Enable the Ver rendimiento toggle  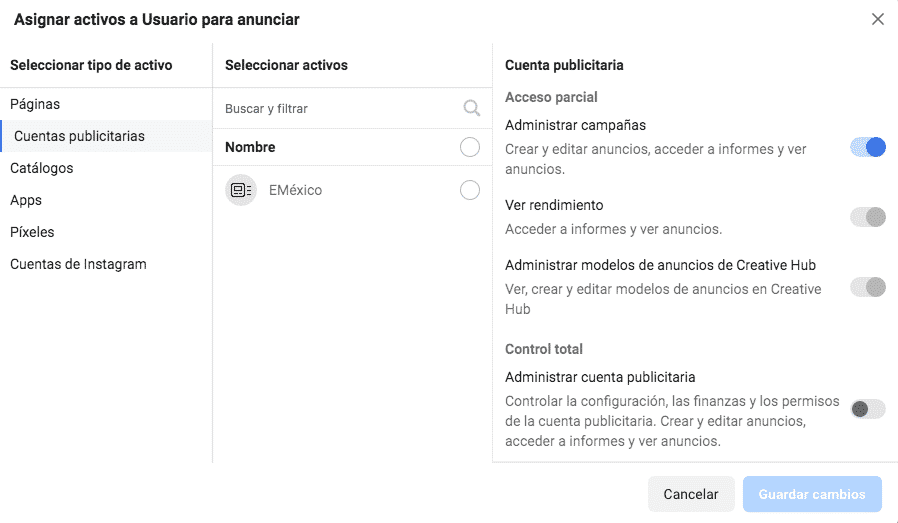pyautogui.click(x=868, y=217)
